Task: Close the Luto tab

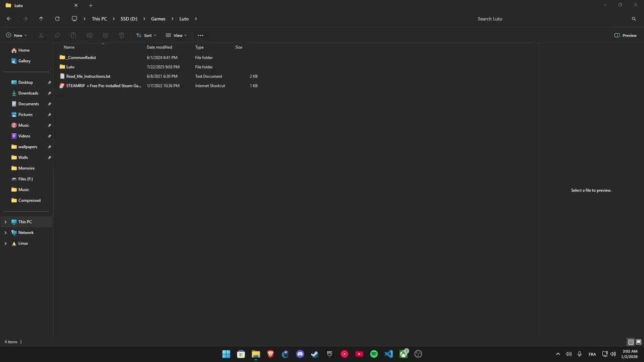Action: (76, 6)
